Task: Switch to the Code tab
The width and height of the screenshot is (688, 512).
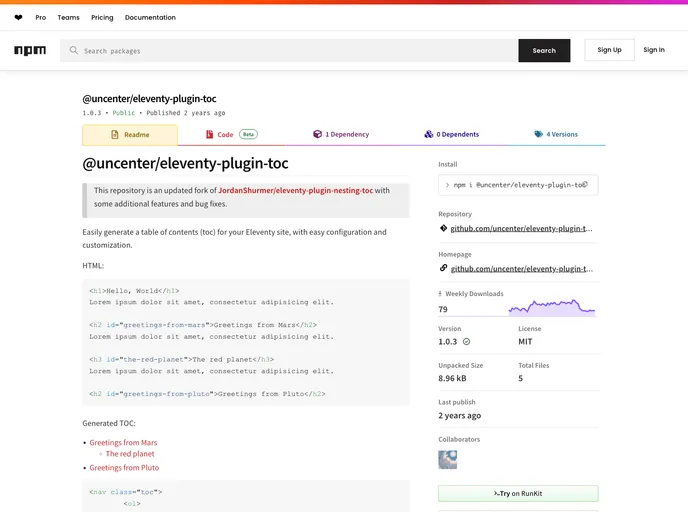Action: coord(231,135)
